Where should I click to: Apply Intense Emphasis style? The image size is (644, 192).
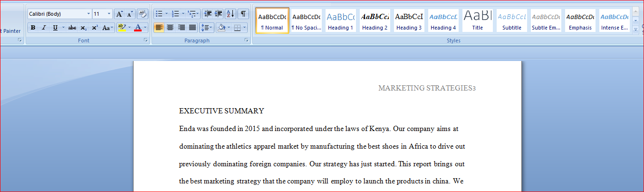(x=615, y=20)
